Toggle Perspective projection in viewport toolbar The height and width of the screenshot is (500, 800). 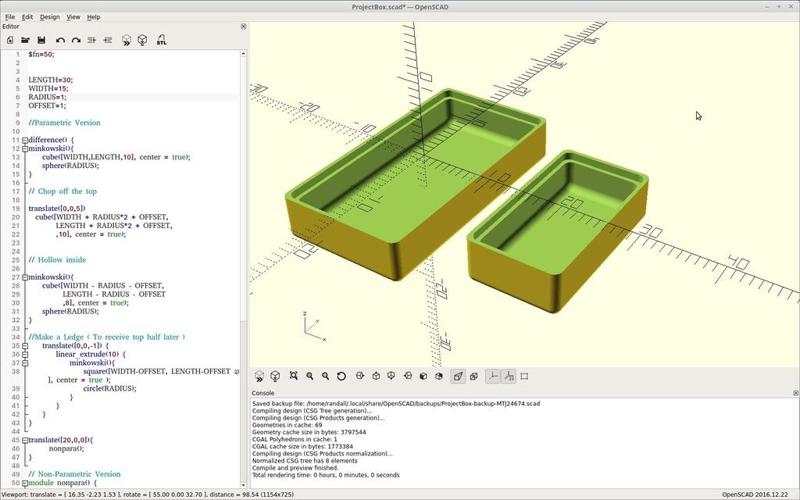458,377
